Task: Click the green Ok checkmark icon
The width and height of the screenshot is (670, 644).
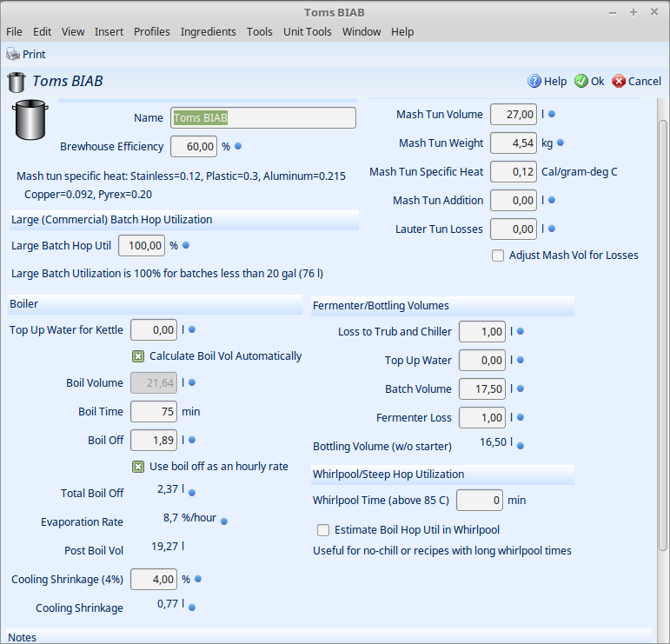Action: point(580,82)
